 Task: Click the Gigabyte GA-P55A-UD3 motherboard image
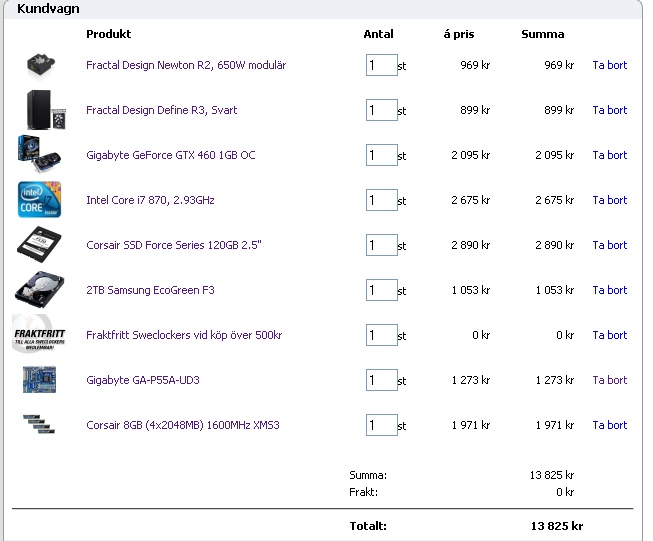(39, 380)
